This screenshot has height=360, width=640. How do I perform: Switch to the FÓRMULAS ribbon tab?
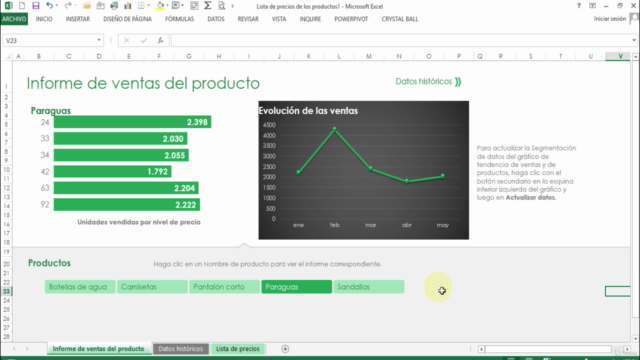tap(180, 19)
